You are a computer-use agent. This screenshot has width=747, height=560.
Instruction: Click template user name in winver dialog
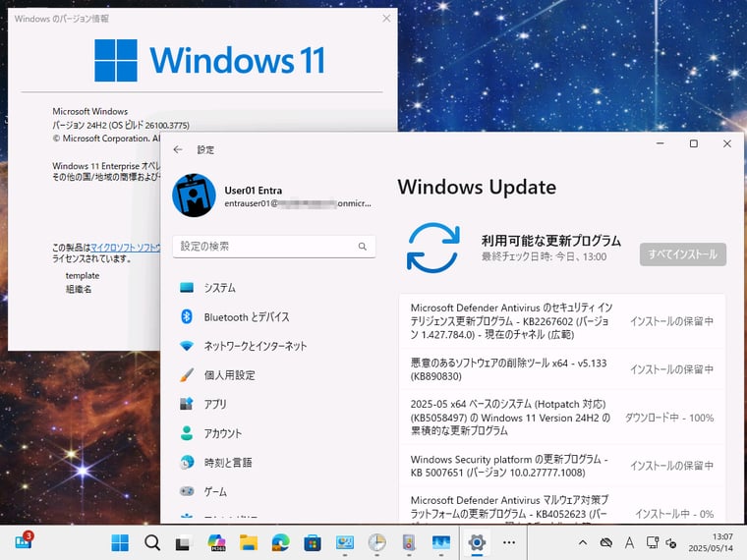click(83, 276)
